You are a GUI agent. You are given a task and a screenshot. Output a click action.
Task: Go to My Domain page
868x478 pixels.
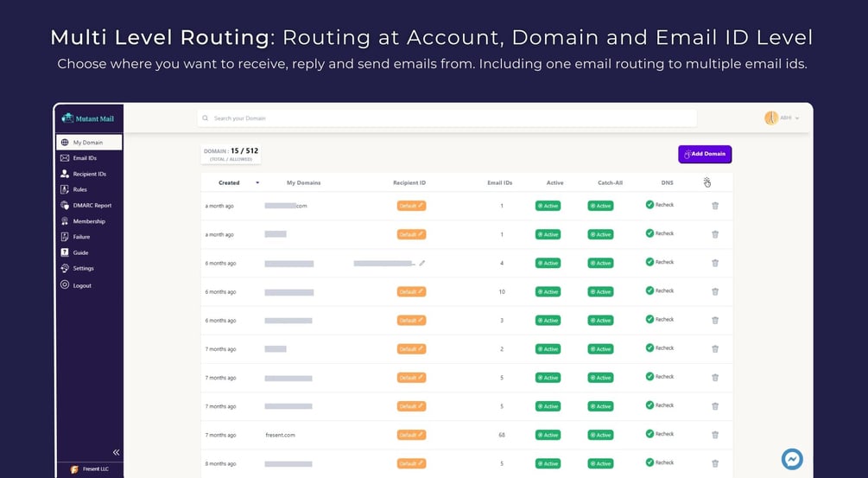click(89, 143)
